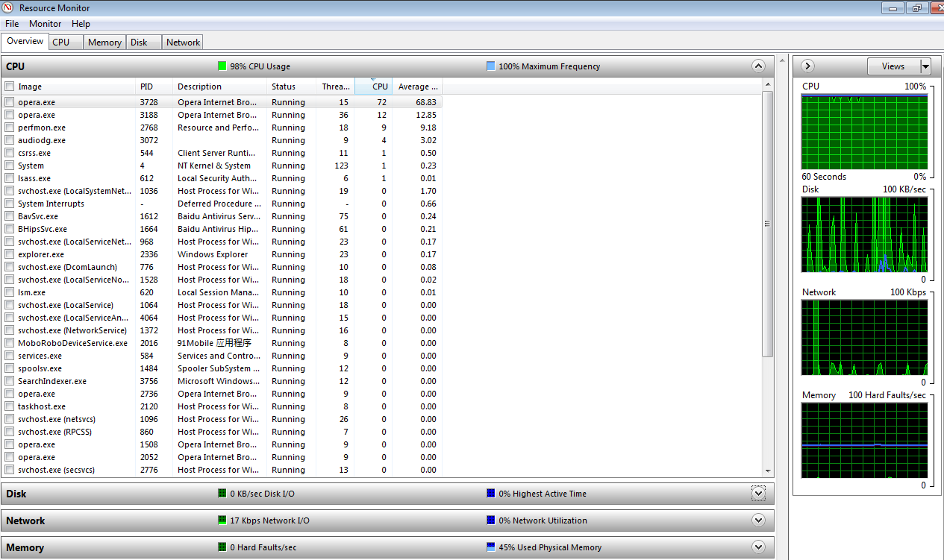Switch to the Memory tab

(104, 43)
